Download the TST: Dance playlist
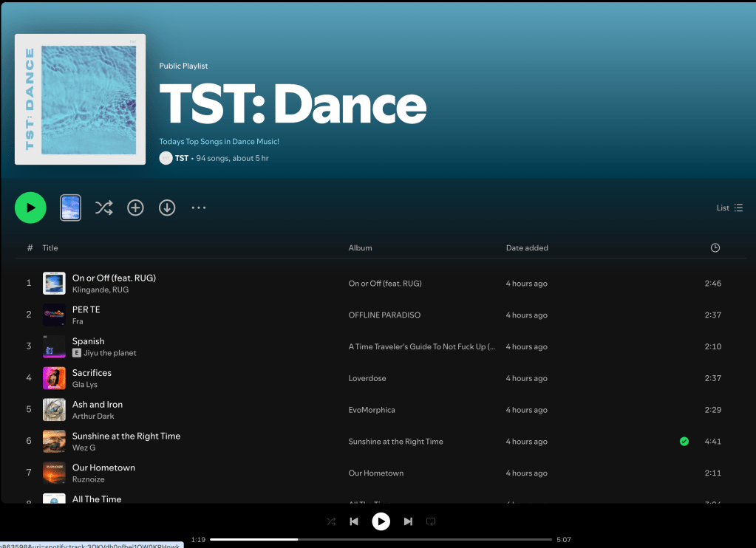This screenshot has height=548, width=756. [167, 208]
